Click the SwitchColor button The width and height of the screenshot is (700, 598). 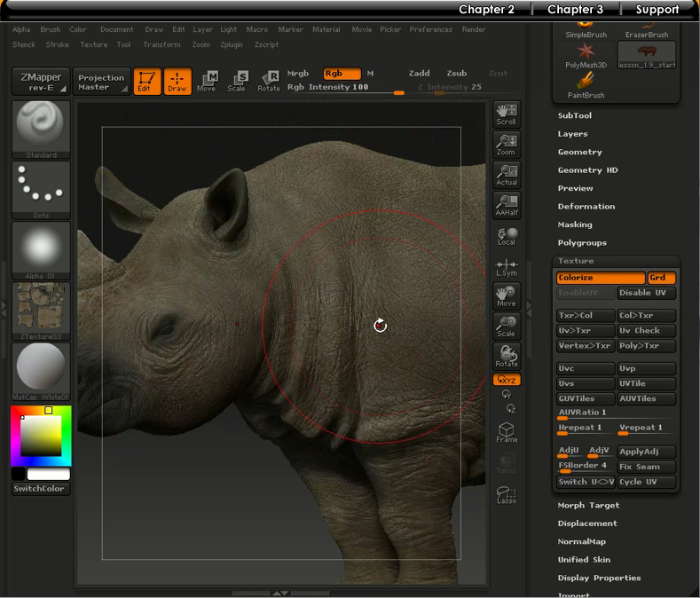(41, 489)
